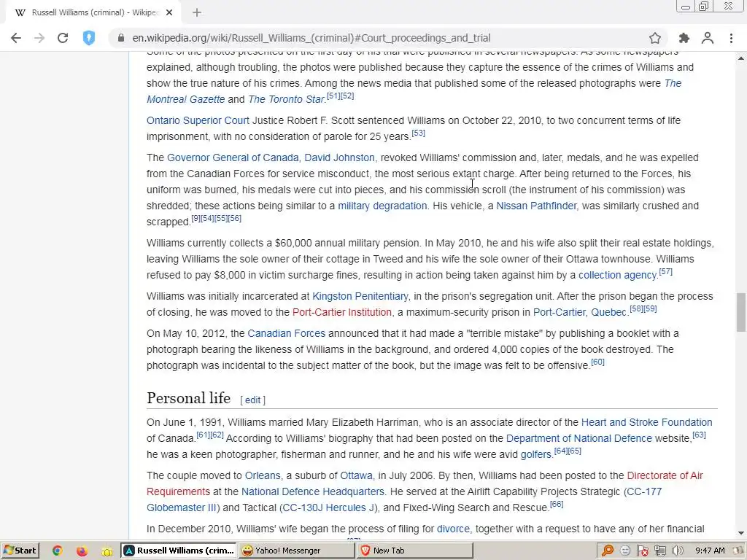Open Governor General of Canada link
Image resolution: width=747 pixels, height=560 pixels.
click(233, 157)
